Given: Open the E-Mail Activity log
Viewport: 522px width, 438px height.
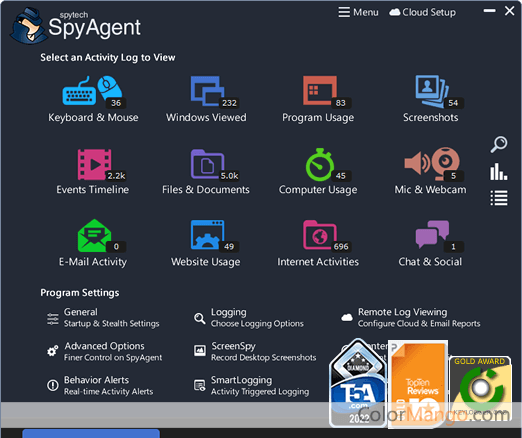Looking at the screenshot, I should [93, 243].
